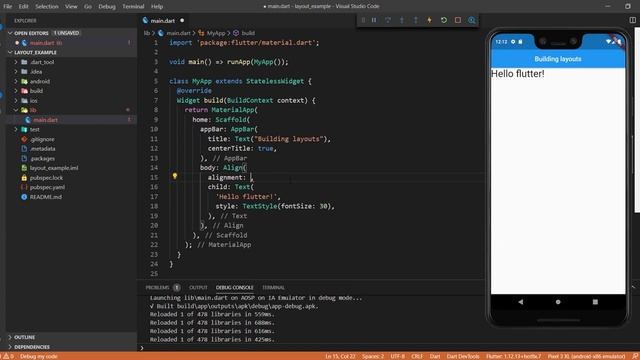Click 'Debug my code' in status bar

click(39, 356)
